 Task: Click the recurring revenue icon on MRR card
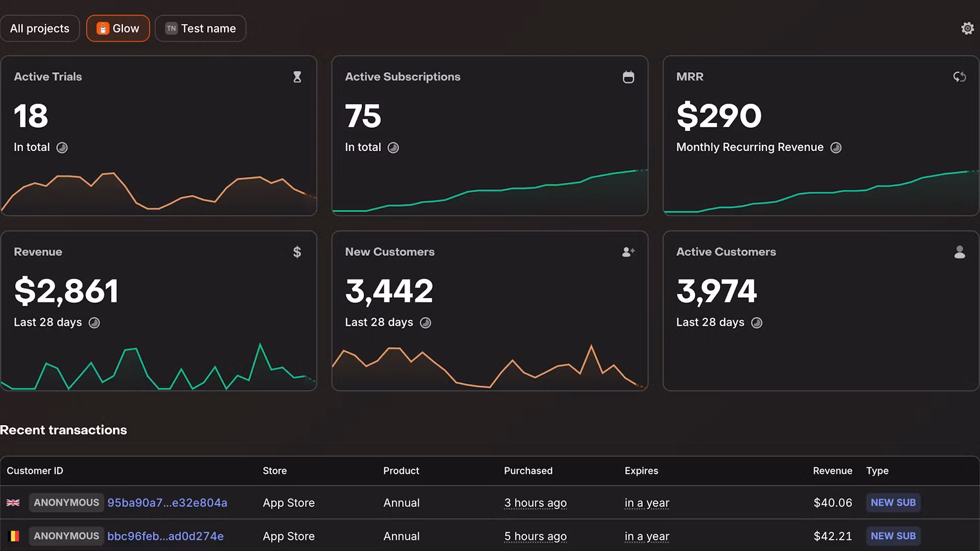[960, 77]
